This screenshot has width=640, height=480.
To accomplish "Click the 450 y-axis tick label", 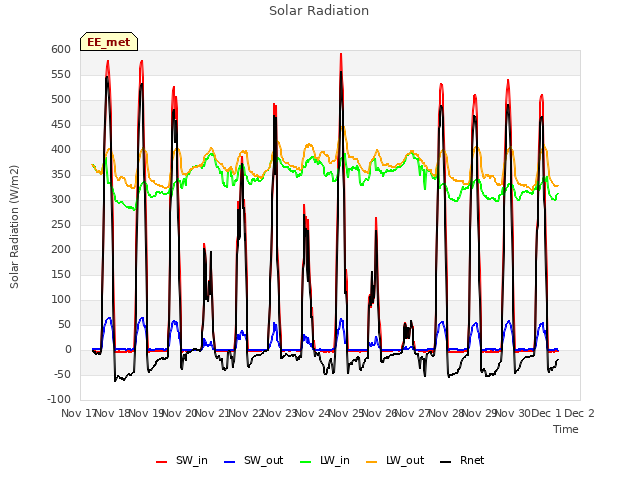I will click(x=61, y=124).
